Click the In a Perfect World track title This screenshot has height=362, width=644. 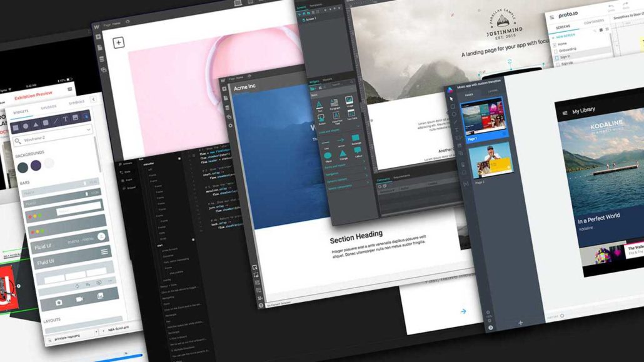(598, 218)
